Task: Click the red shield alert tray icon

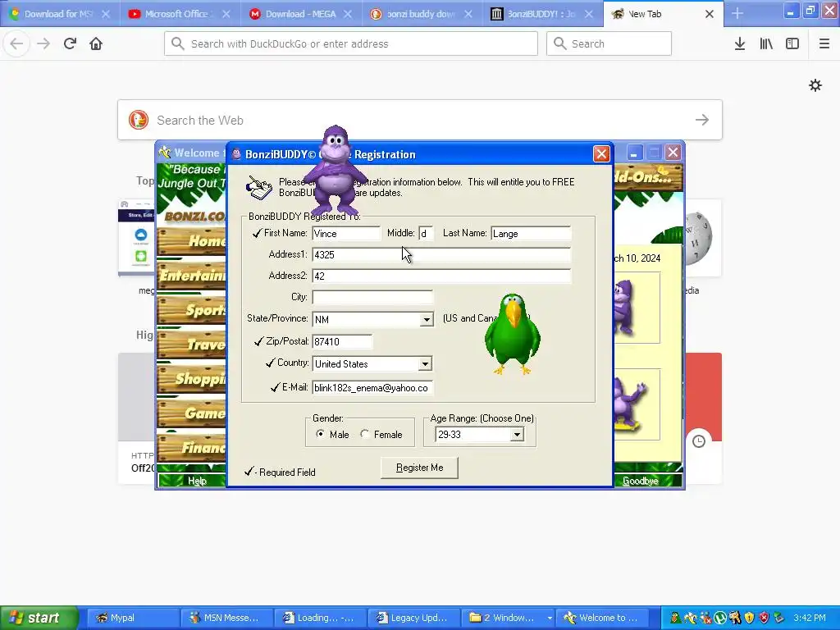Action: (764, 618)
